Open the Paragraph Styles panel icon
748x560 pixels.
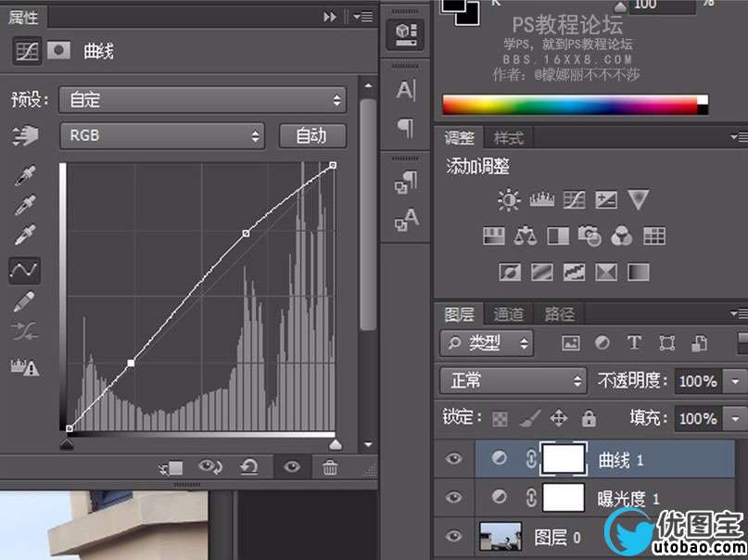[405, 183]
